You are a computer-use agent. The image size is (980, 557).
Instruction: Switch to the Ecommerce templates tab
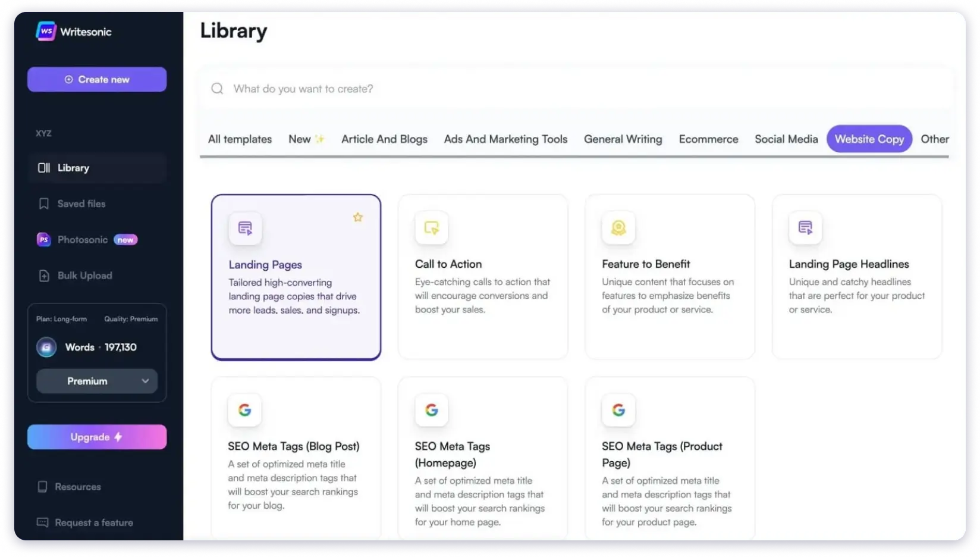point(708,139)
